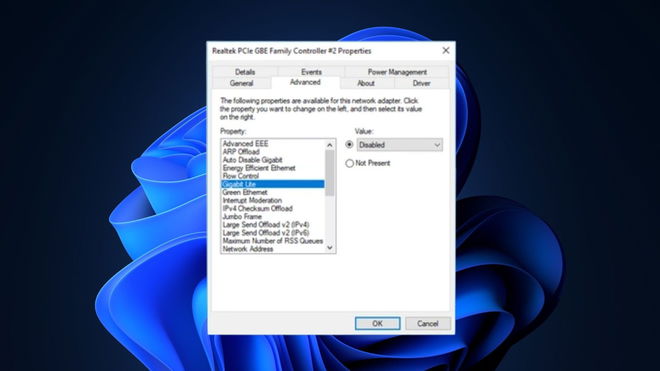Click the property list scroll-down arrow

(x=330, y=248)
